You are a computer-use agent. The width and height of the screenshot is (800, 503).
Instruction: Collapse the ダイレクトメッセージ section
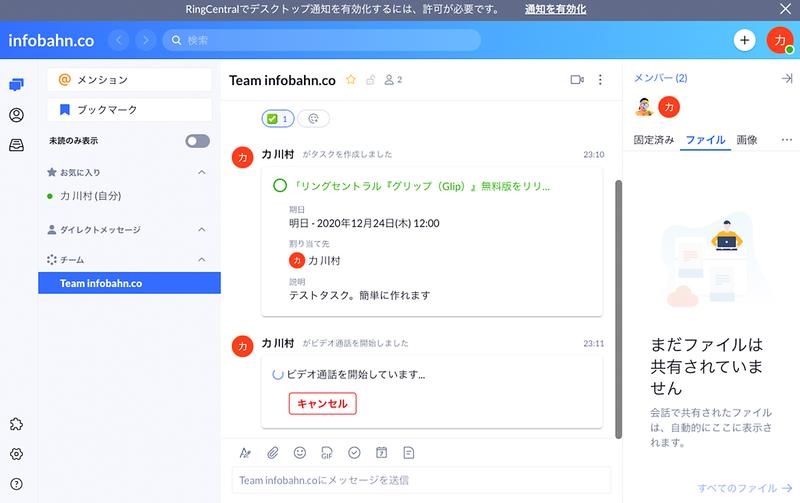click(x=202, y=230)
